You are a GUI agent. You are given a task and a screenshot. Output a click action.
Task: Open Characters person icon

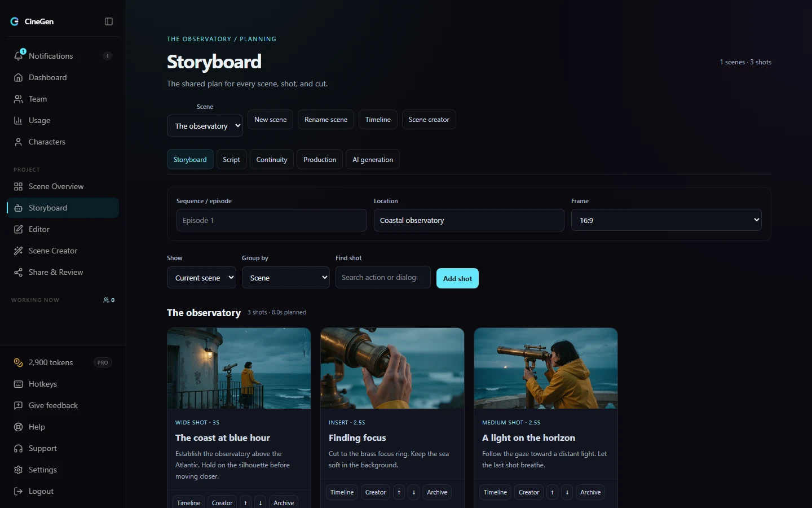point(18,142)
